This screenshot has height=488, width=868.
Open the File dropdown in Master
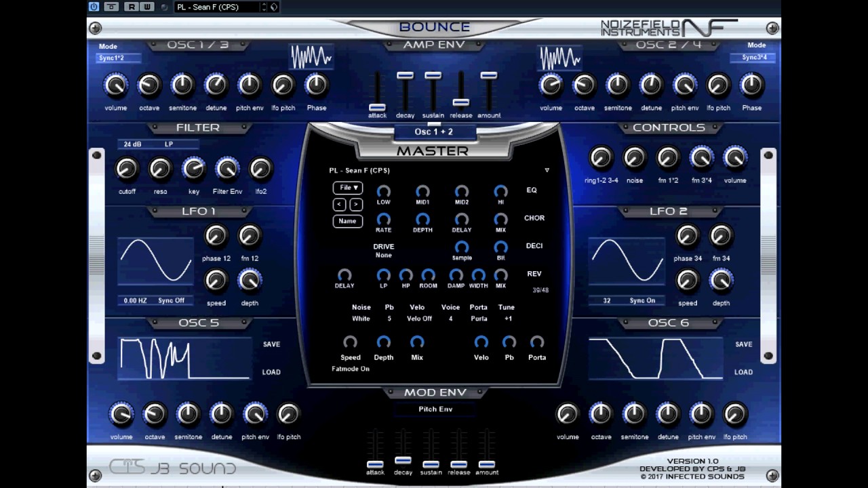pos(348,188)
